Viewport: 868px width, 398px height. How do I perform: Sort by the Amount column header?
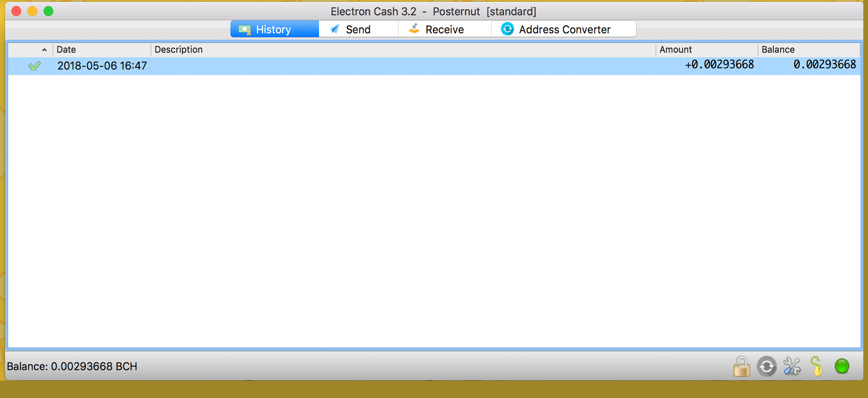coord(707,50)
